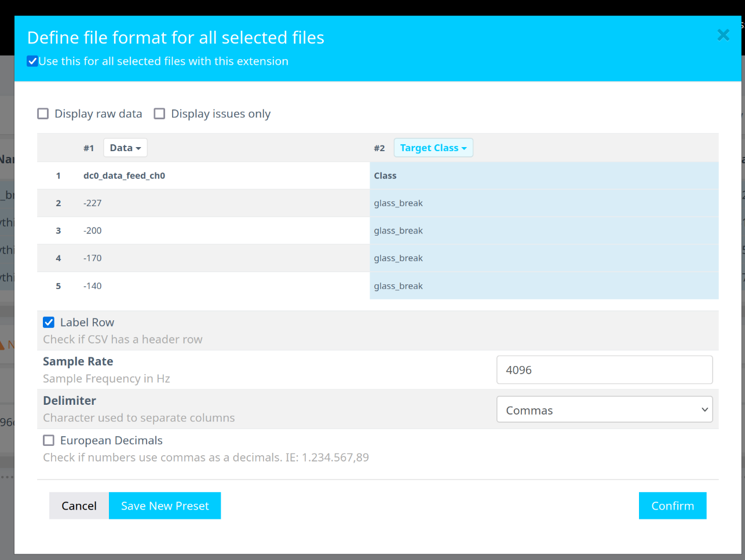This screenshot has height=560, width=745.
Task: Click the Sample Rate input field
Action: (604, 370)
